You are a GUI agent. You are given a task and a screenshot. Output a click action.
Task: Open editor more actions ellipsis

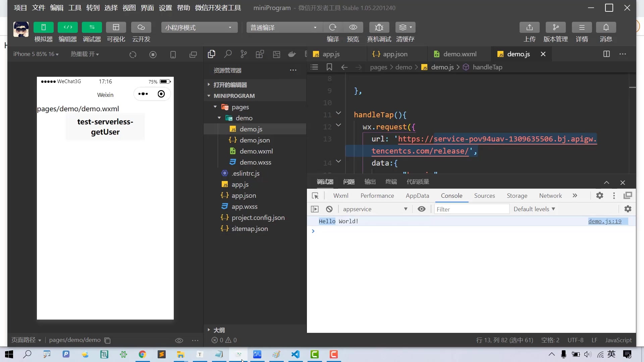pyautogui.click(x=623, y=54)
